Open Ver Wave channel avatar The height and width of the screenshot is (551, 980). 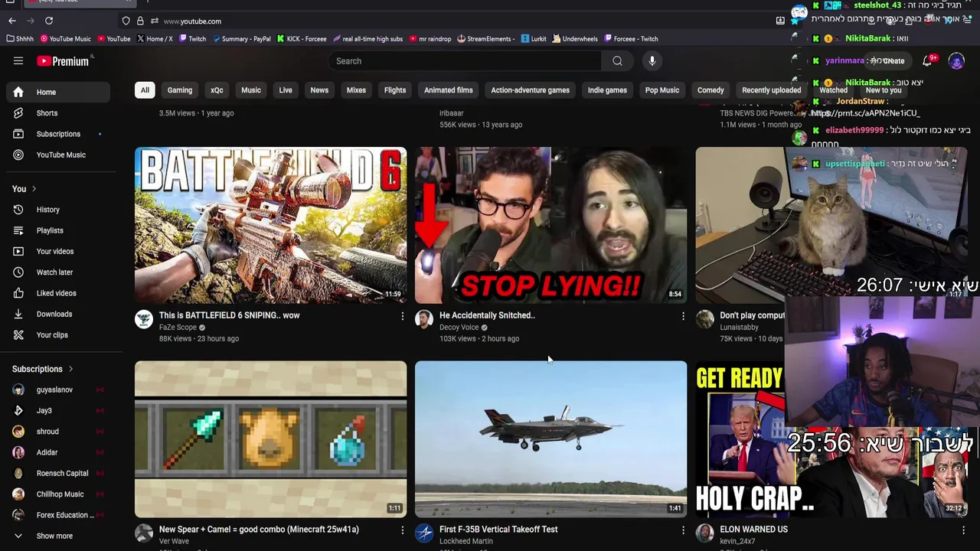click(x=144, y=533)
